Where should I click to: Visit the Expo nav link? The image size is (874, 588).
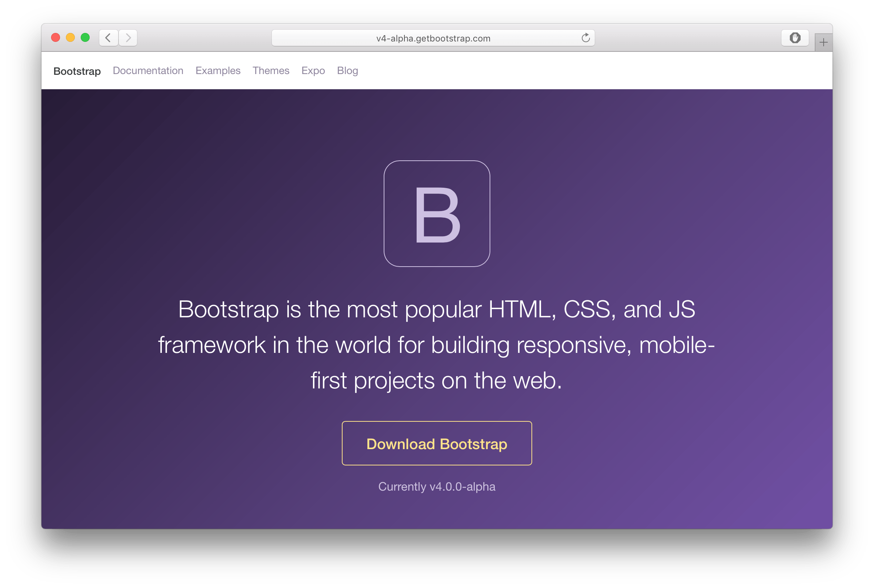click(x=313, y=70)
